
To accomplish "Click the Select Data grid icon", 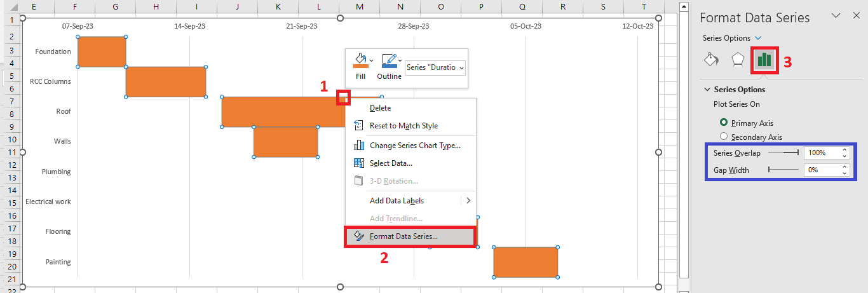I will [358, 163].
